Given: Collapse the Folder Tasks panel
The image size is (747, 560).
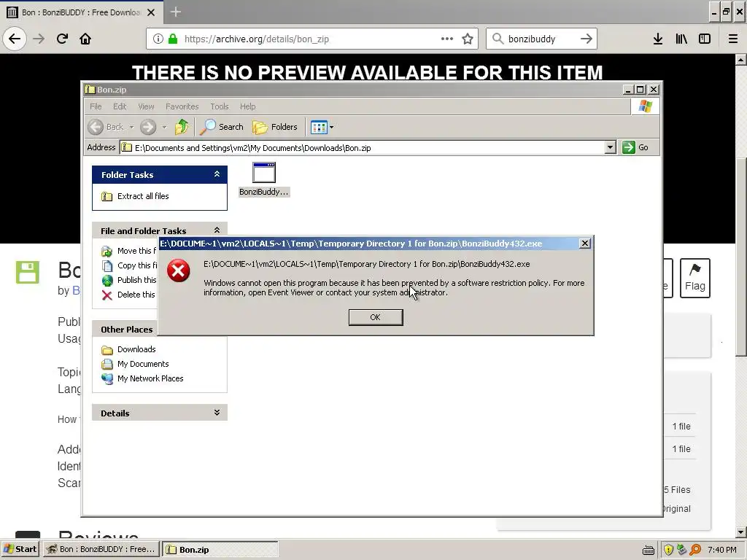Looking at the screenshot, I should point(217,174).
